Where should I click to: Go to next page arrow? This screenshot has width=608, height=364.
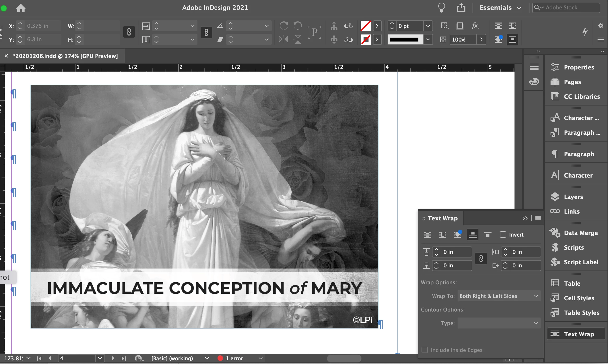pos(113,358)
